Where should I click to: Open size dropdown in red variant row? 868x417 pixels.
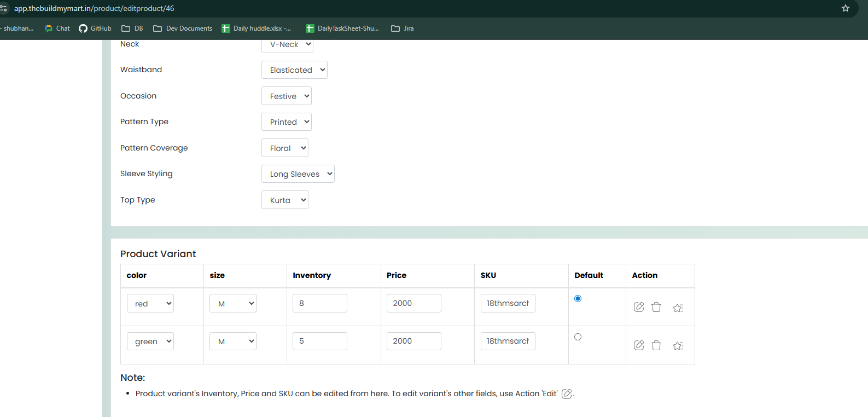pos(233,303)
